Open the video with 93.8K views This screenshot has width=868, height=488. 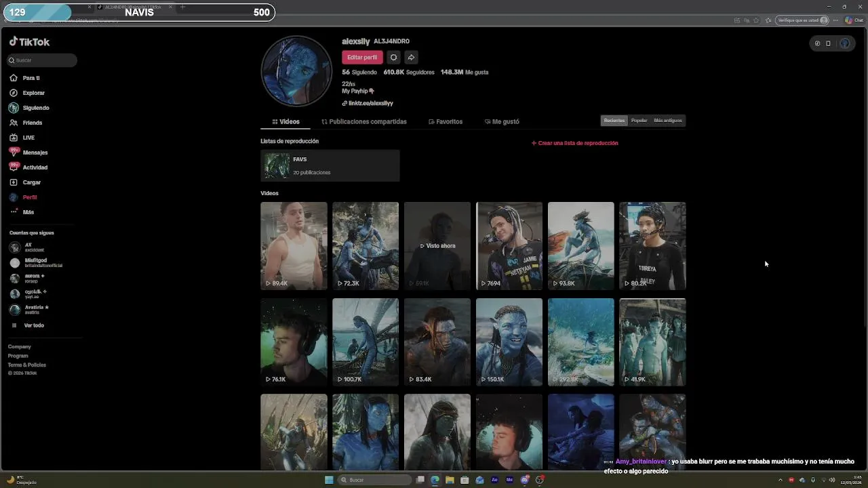581,246
